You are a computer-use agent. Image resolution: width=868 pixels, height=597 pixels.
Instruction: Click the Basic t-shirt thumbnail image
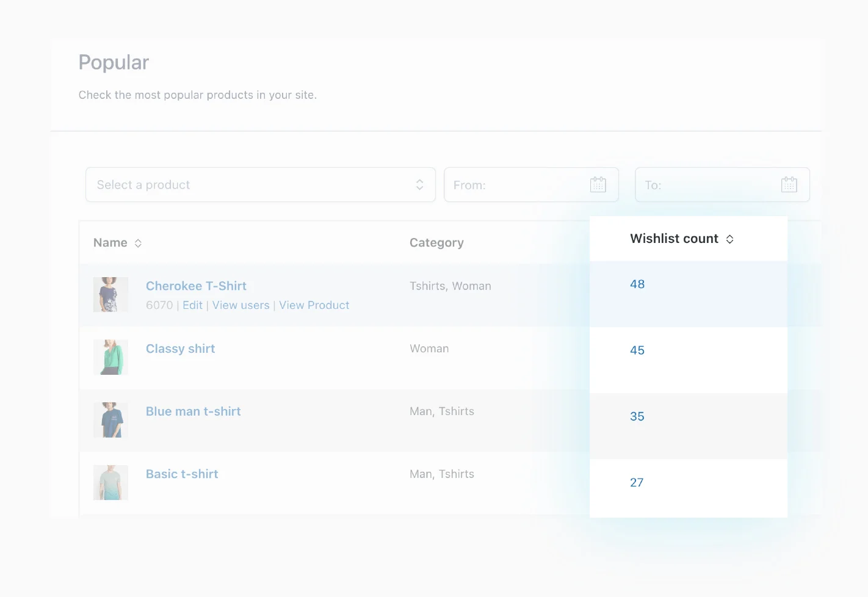click(x=110, y=482)
